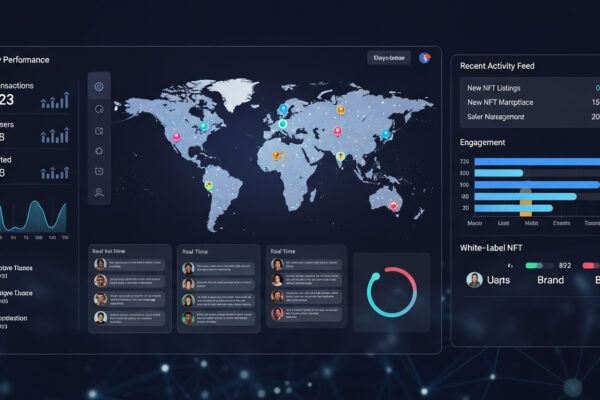600x400 pixels.
Task: Click the user profile icon at sidebar bottom
Action: click(100, 192)
